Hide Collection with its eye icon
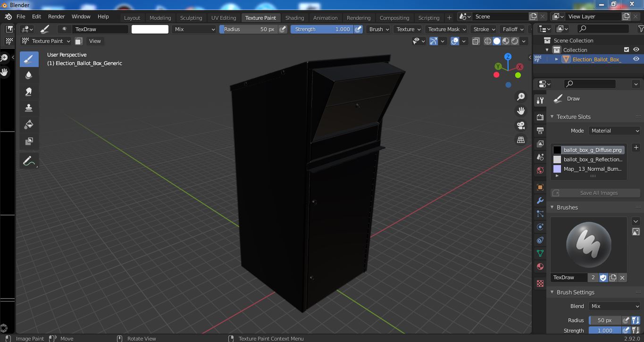Image resolution: width=644 pixels, height=342 pixels. tap(636, 50)
